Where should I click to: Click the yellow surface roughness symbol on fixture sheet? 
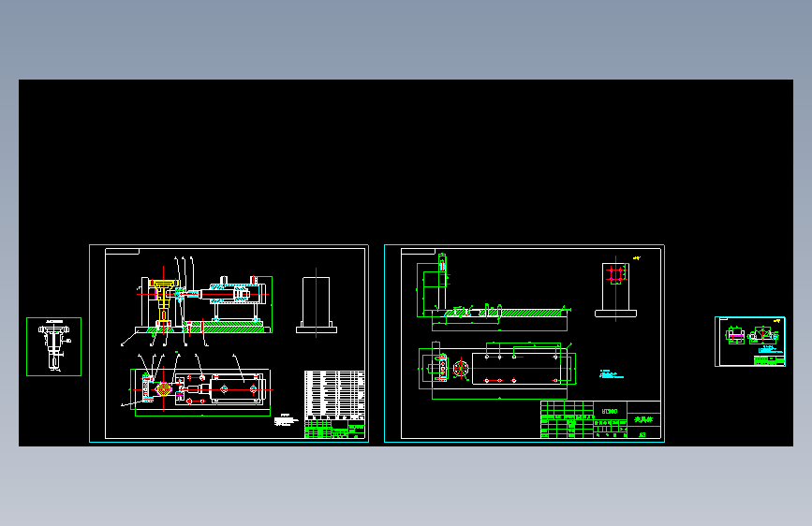[637, 257]
